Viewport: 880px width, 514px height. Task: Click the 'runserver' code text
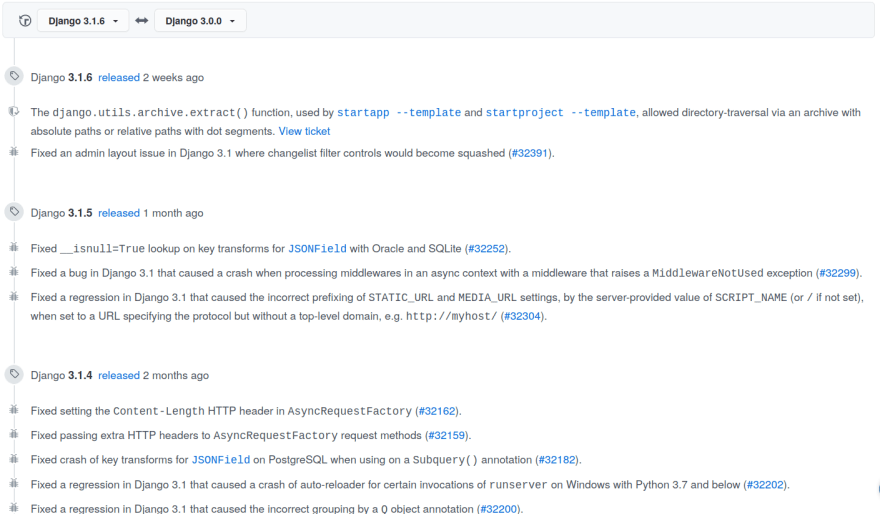pyautogui.click(x=518, y=485)
